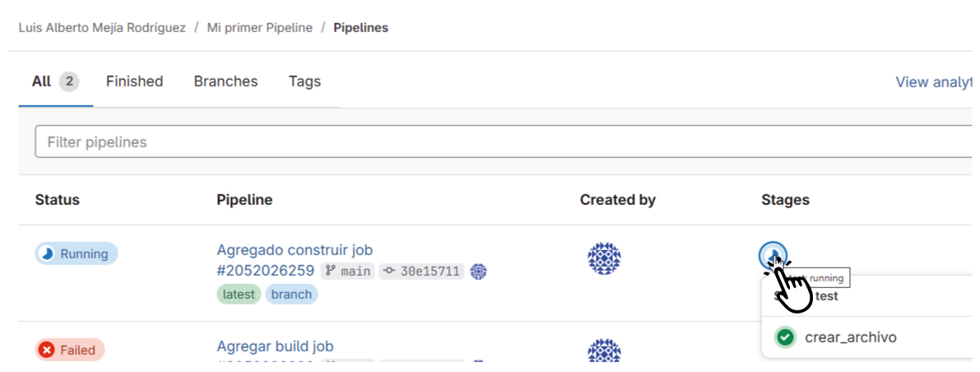Focus the Filter pipelines search field
980x372 pixels.
494,142
